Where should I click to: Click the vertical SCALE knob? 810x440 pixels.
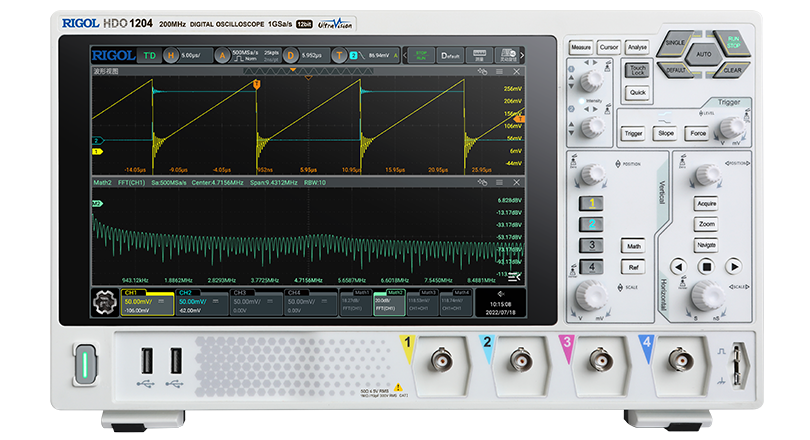point(591,295)
